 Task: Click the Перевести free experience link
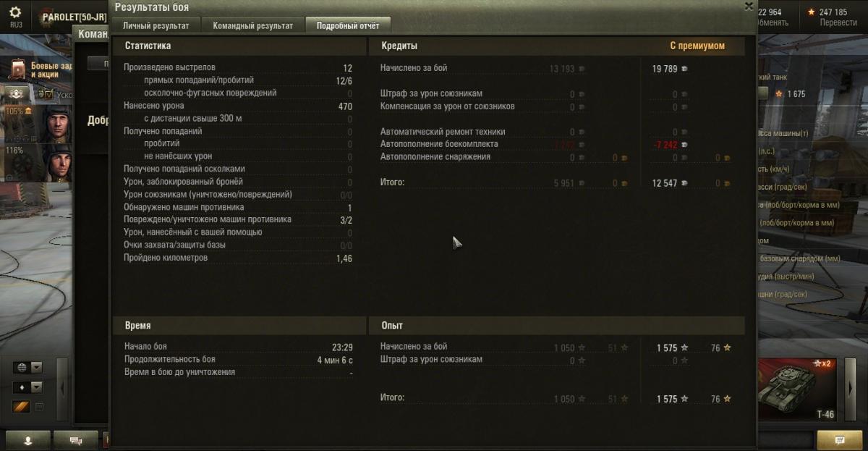click(x=839, y=22)
